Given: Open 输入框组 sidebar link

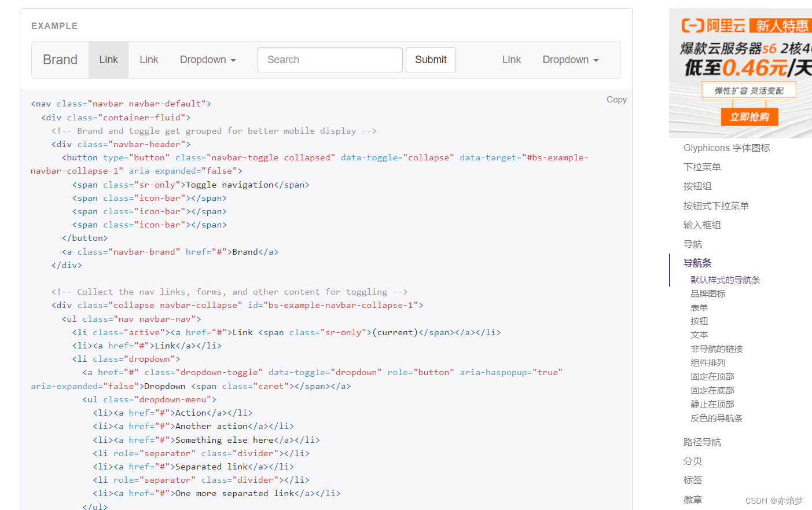Looking at the screenshot, I should click(702, 225).
